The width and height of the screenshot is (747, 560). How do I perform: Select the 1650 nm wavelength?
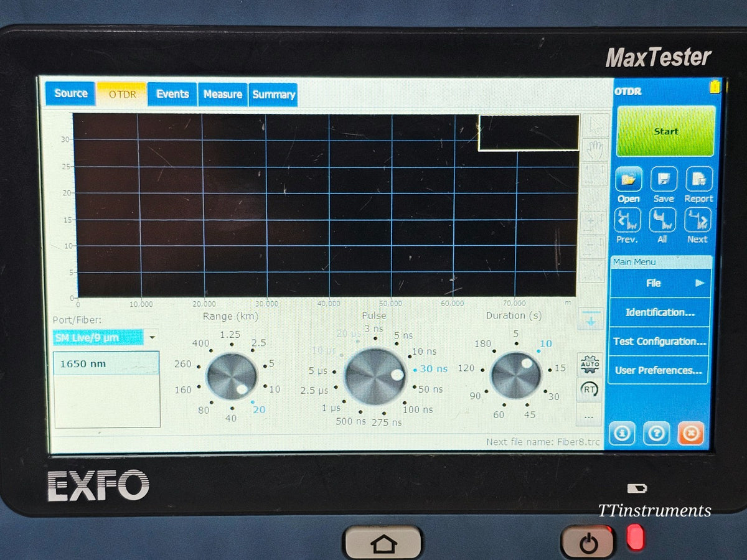tap(106, 363)
